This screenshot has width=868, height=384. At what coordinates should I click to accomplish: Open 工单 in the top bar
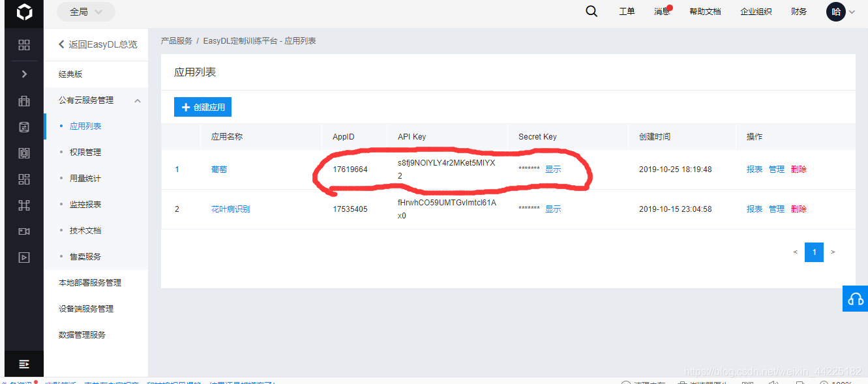tap(627, 12)
